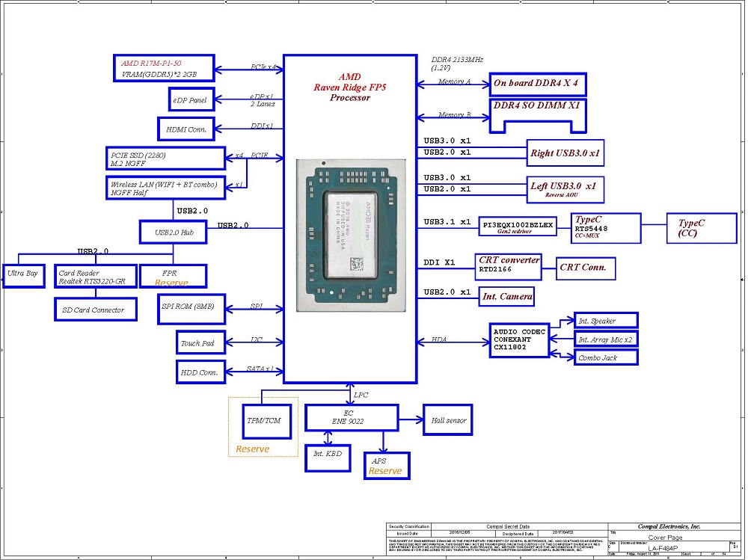Click the On board DDR4 X 4 block
This screenshot has width=748, height=560.
tap(538, 84)
